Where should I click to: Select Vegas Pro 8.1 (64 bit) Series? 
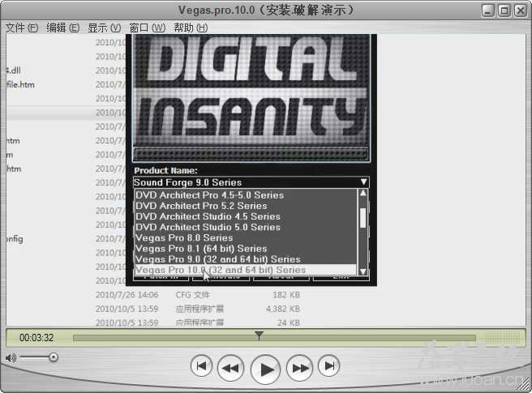[x=246, y=249]
